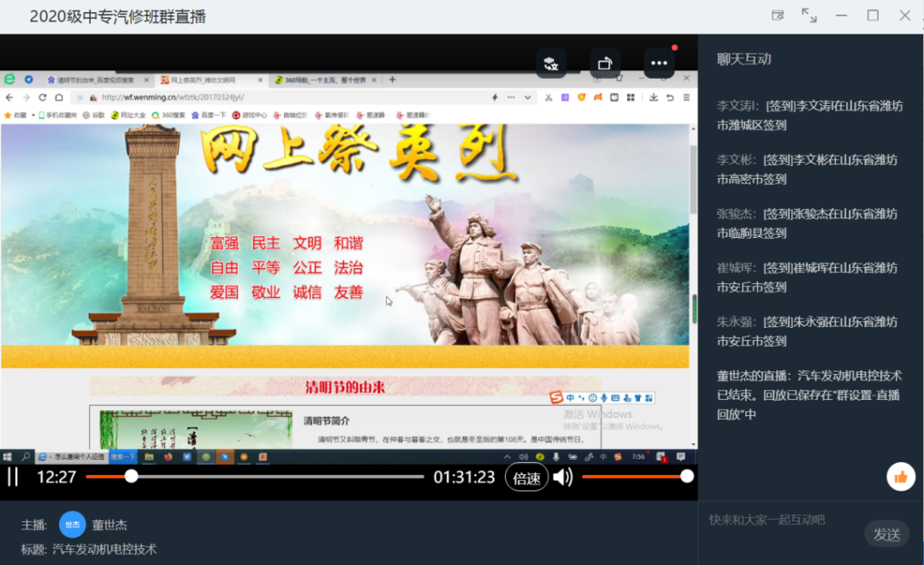
Task: Open the four-square extensions grid icon
Action: (631, 98)
